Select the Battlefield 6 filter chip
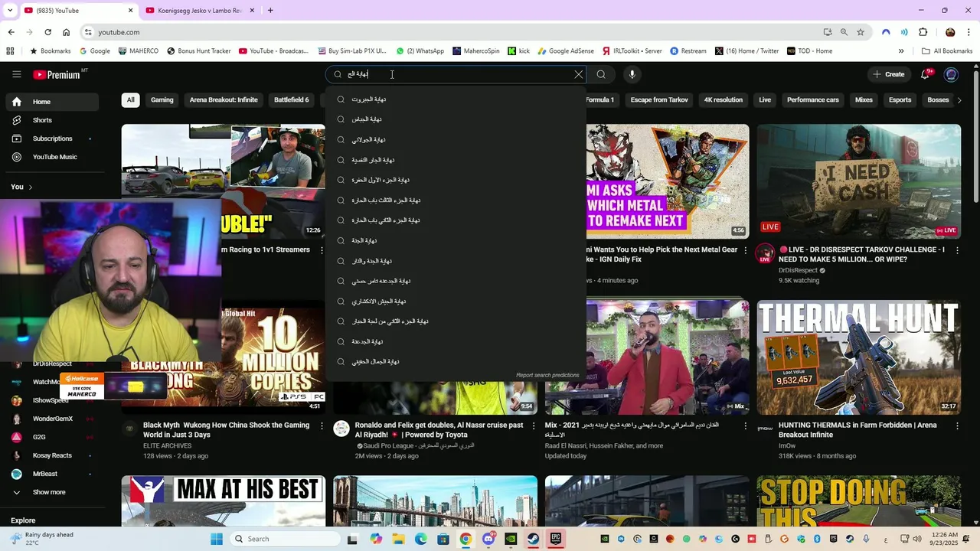This screenshot has width=980, height=551. pos(291,99)
